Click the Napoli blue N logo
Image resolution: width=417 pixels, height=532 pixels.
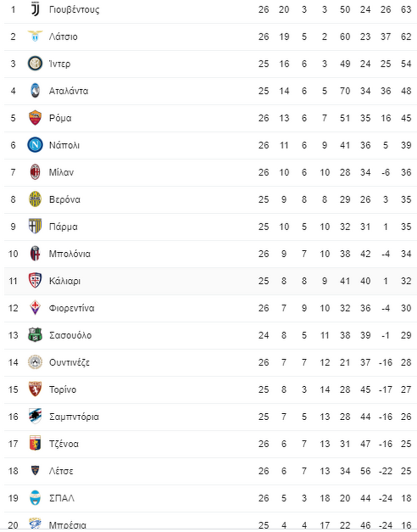tap(35, 145)
